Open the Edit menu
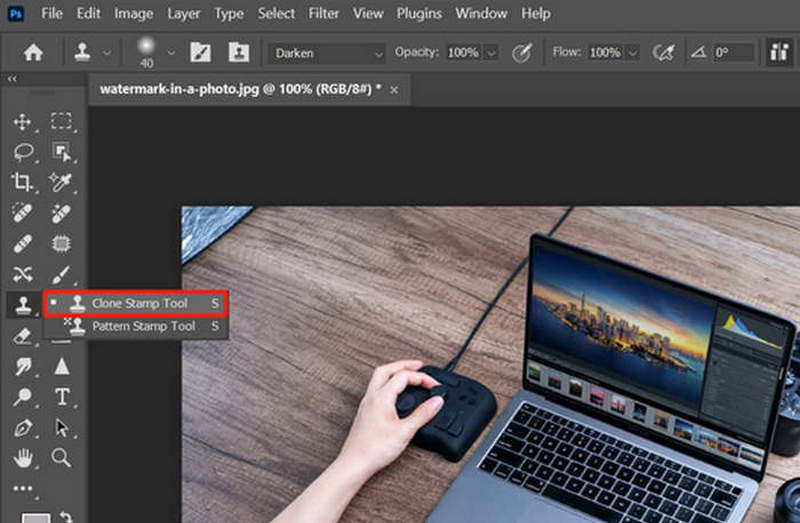800x523 pixels. coord(88,13)
